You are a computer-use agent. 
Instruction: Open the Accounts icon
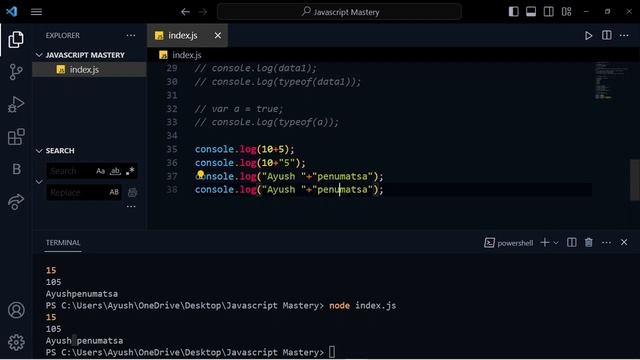[x=16, y=310]
